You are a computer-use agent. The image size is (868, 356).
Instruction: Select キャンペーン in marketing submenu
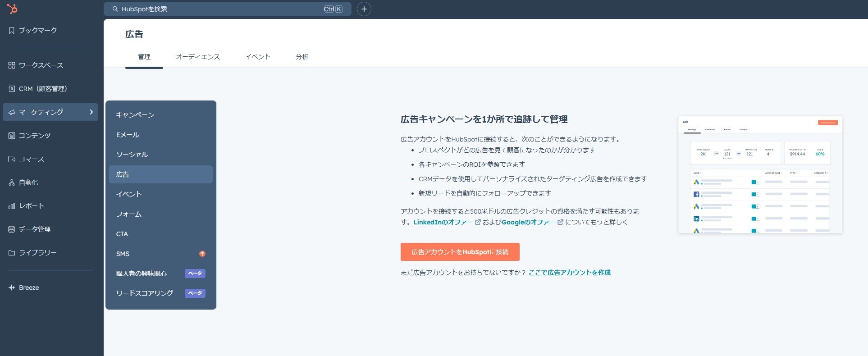161,115
